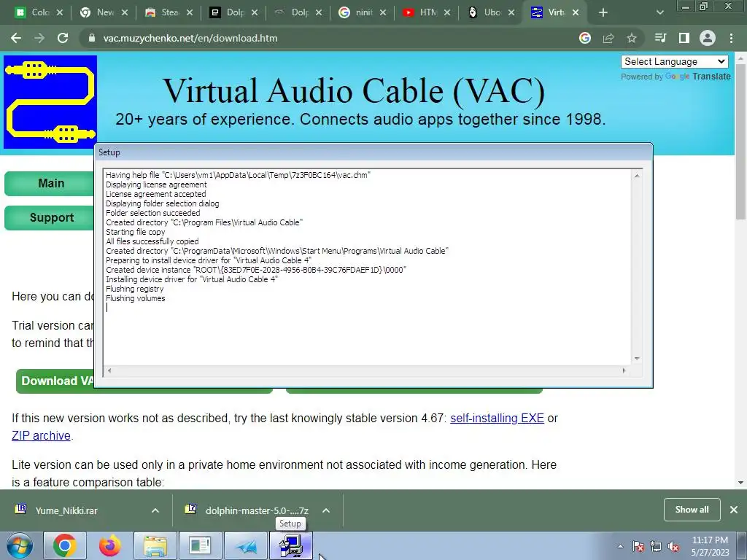Click the address bar URL

click(x=190, y=38)
